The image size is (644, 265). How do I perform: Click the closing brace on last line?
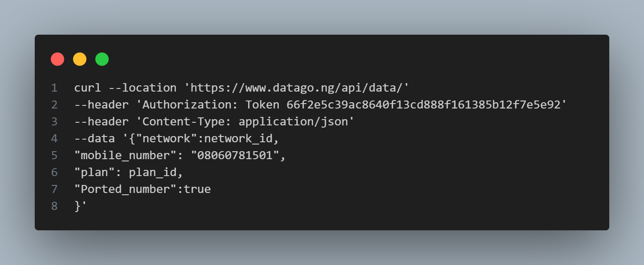pyautogui.click(x=77, y=206)
